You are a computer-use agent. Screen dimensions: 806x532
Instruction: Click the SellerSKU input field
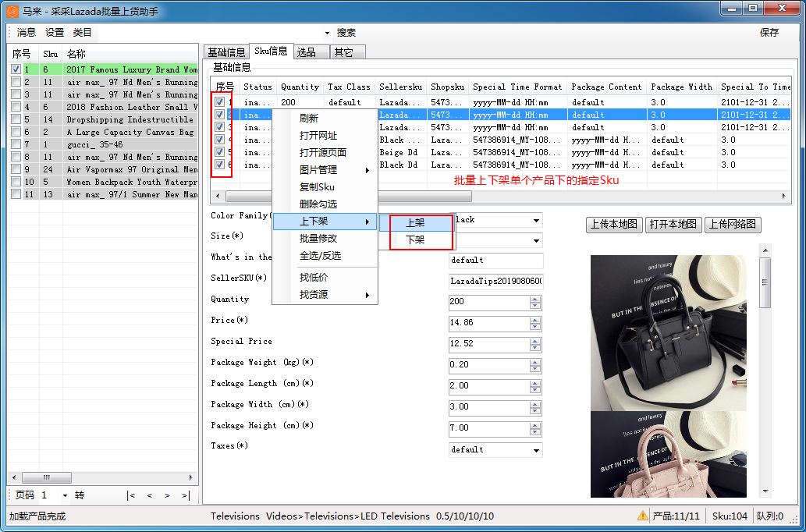click(495, 281)
